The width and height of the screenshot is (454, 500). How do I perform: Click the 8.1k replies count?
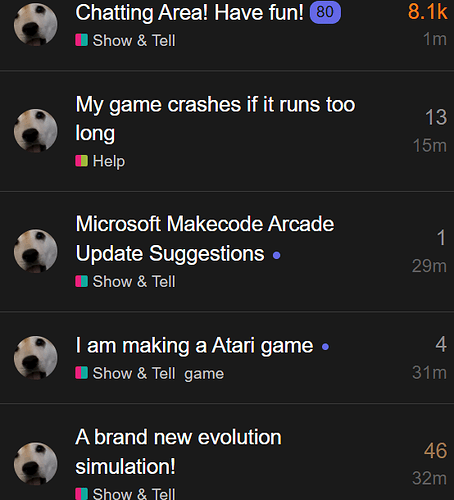(427, 12)
